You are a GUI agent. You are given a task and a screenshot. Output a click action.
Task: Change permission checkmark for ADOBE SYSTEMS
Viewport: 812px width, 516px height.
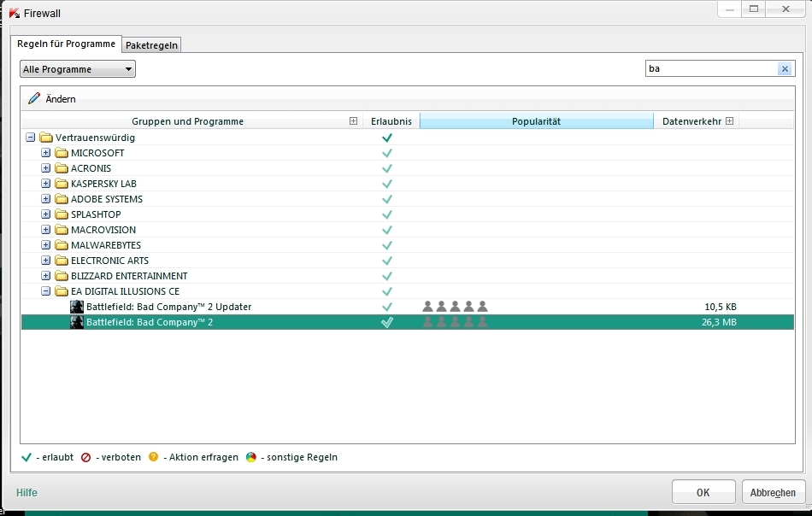pos(387,199)
